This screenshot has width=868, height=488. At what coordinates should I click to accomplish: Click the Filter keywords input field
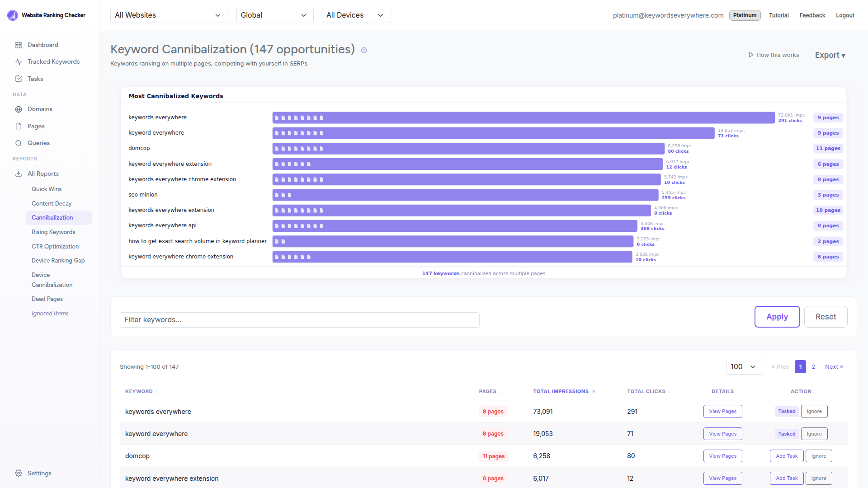299,319
